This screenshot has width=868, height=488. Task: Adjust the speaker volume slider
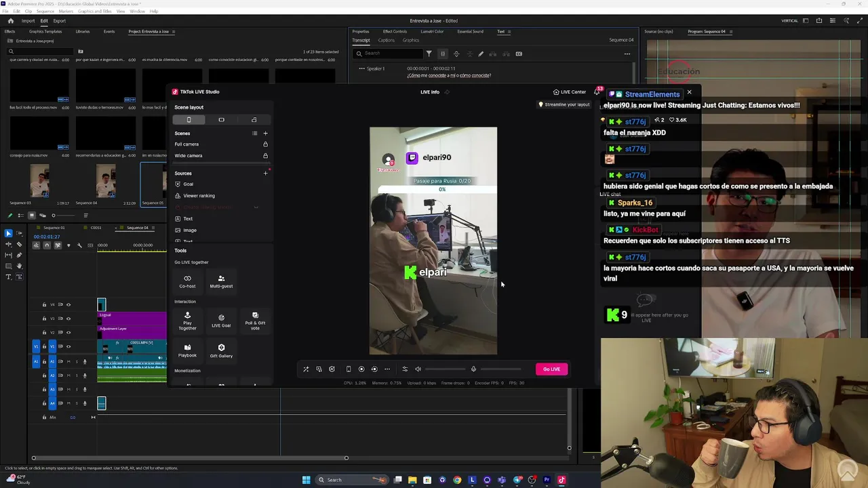coord(446,369)
